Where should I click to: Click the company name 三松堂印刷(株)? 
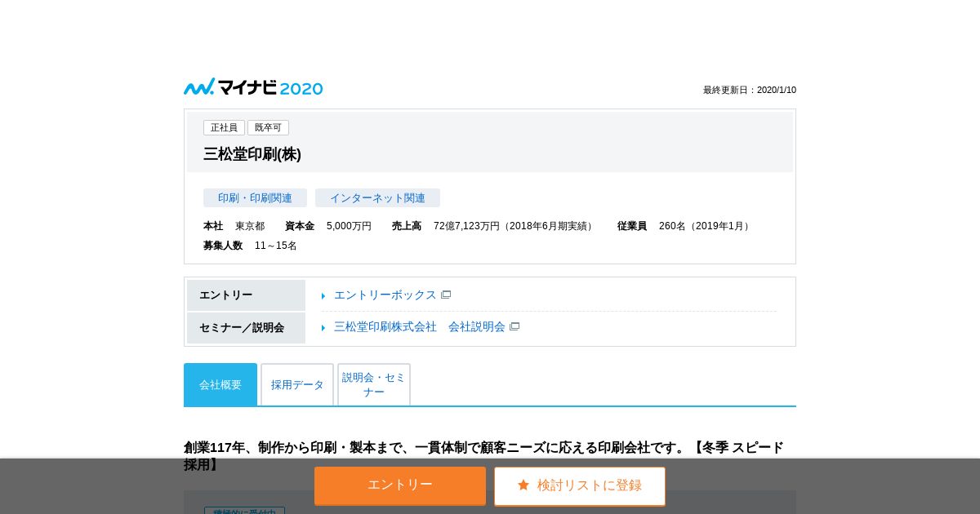tap(252, 154)
